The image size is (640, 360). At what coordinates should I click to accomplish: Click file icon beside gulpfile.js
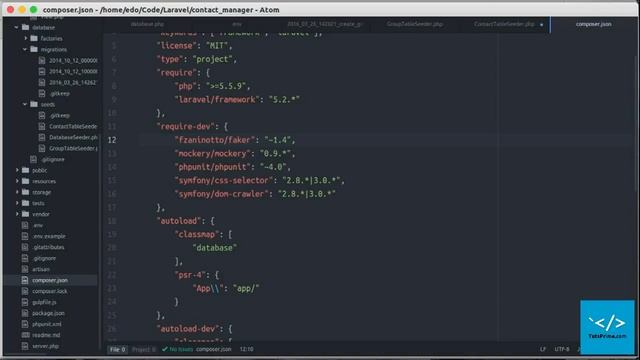(x=25, y=302)
